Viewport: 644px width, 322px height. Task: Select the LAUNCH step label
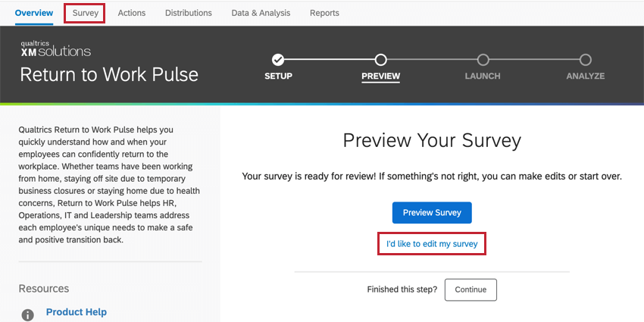[x=483, y=77]
